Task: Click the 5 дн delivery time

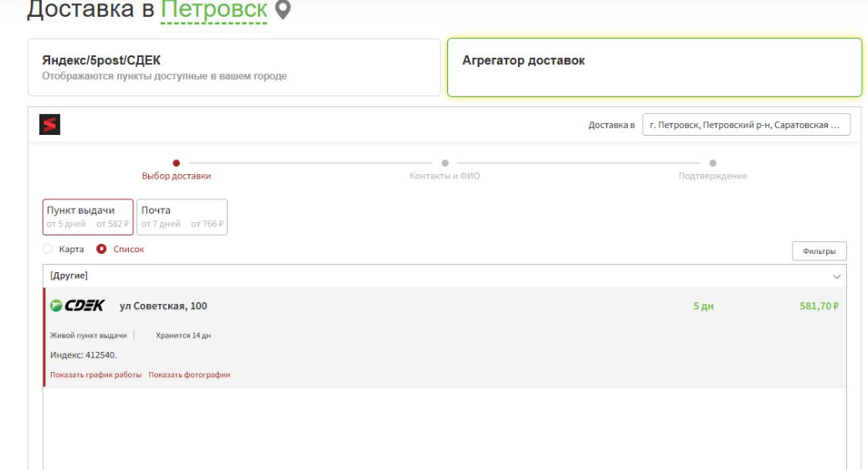Action: pos(703,306)
